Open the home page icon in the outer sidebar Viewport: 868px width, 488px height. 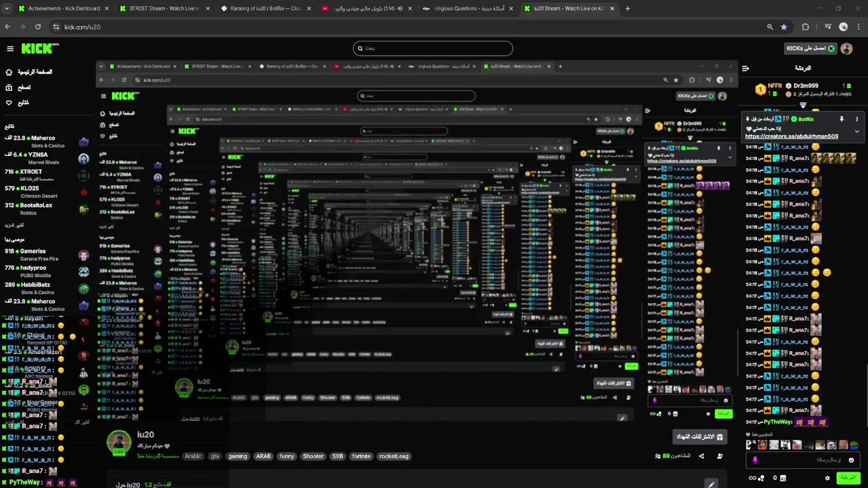point(9,72)
